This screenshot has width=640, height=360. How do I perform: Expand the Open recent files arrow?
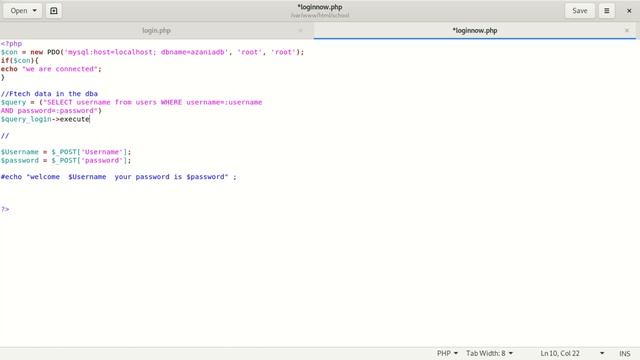click(x=35, y=11)
